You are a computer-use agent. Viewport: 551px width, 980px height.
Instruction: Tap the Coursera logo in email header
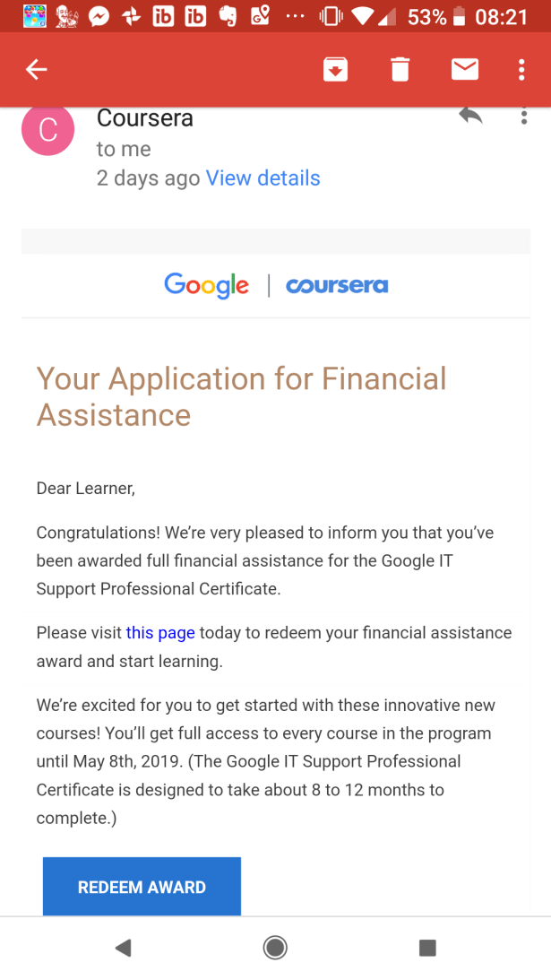click(x=337, y=286)
